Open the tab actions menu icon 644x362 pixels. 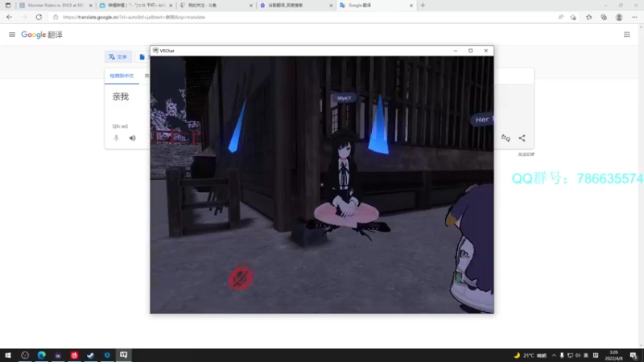coord(8,6)
